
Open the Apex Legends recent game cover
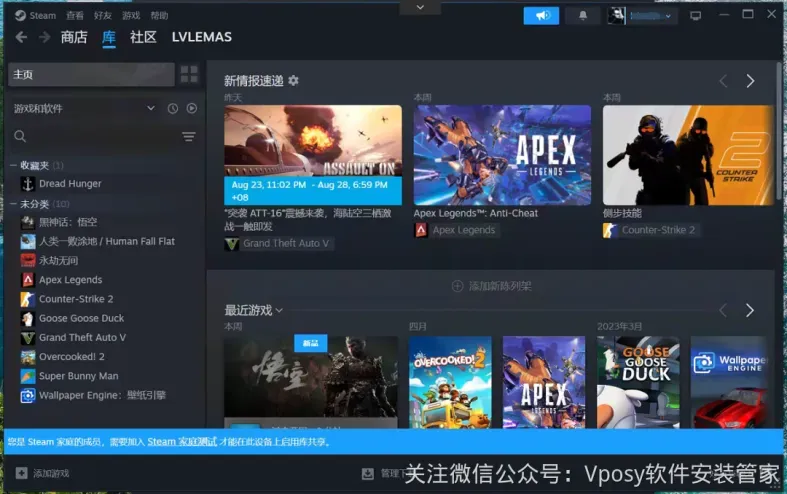coord(544,382)
